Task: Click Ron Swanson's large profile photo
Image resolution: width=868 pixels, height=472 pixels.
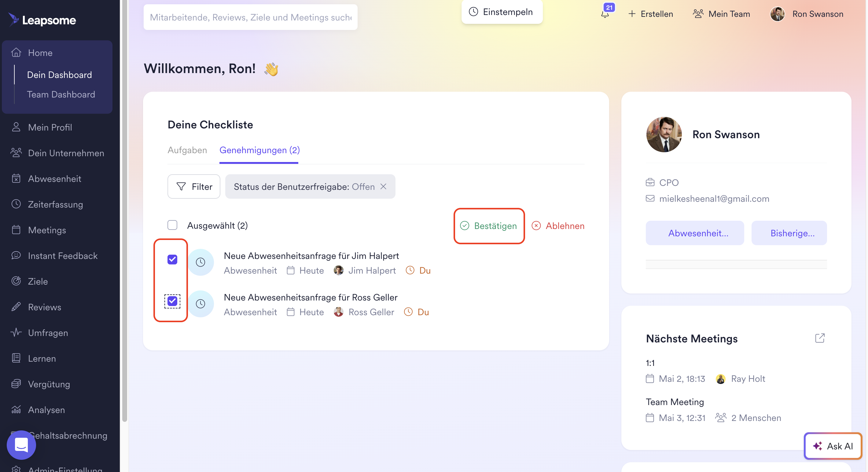Action: point(664,134)
